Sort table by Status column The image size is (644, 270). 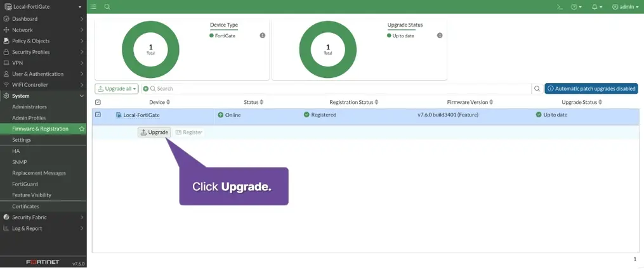click(x=253, y=102)
